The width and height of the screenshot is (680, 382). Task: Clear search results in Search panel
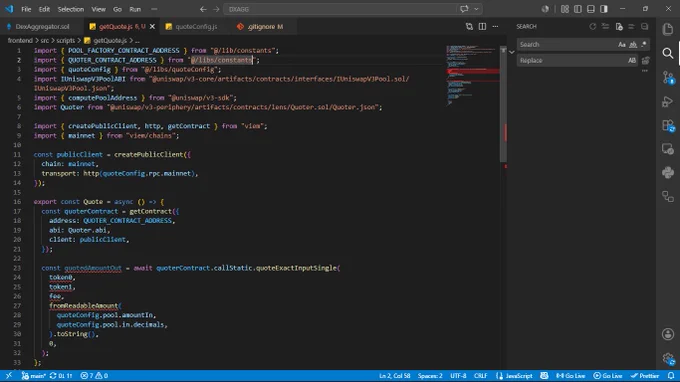[605, 26]
